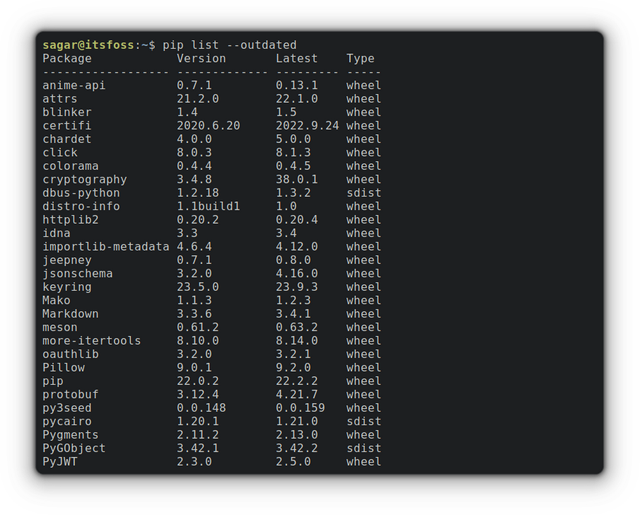Click the sagar@itsfoss prompt text
This screenshot has width=640, height=515.
tap(88, 45)
